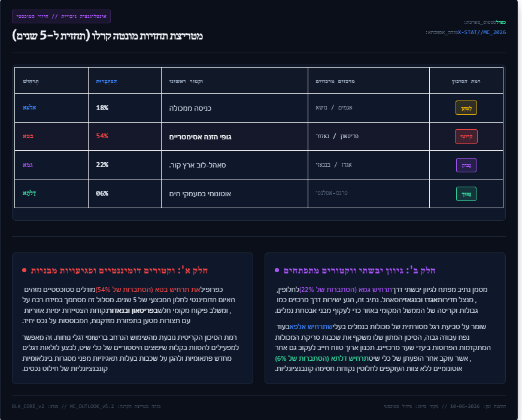Click the רמת הסיכון column header
The image size is (522, 420).
(x=466, y=81)
